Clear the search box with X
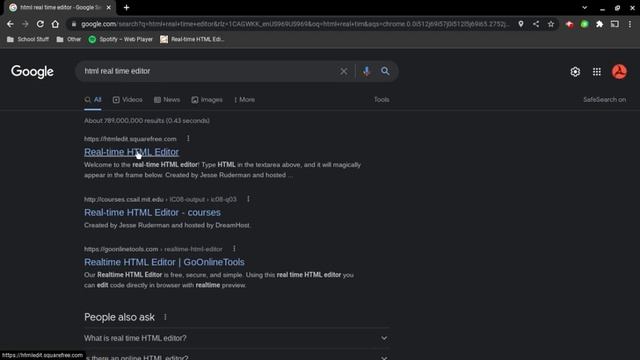 pyautogui.click(x=344, y=71)
